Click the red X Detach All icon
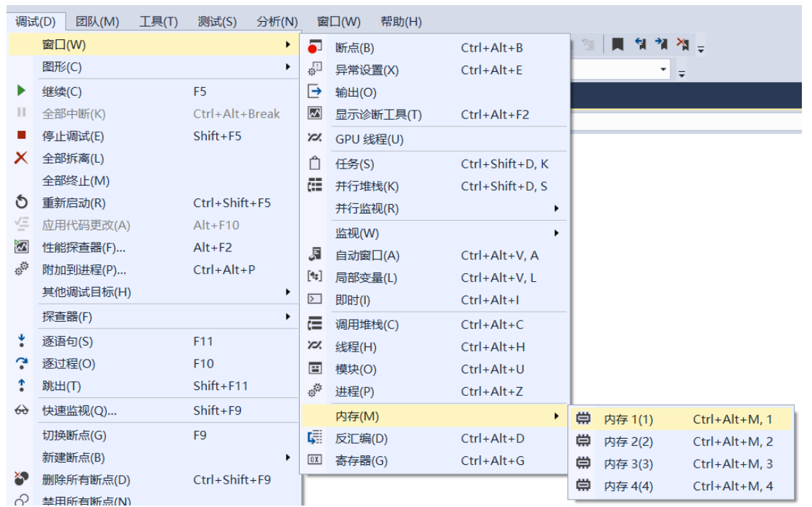812x507 pixels. point(21,158)
